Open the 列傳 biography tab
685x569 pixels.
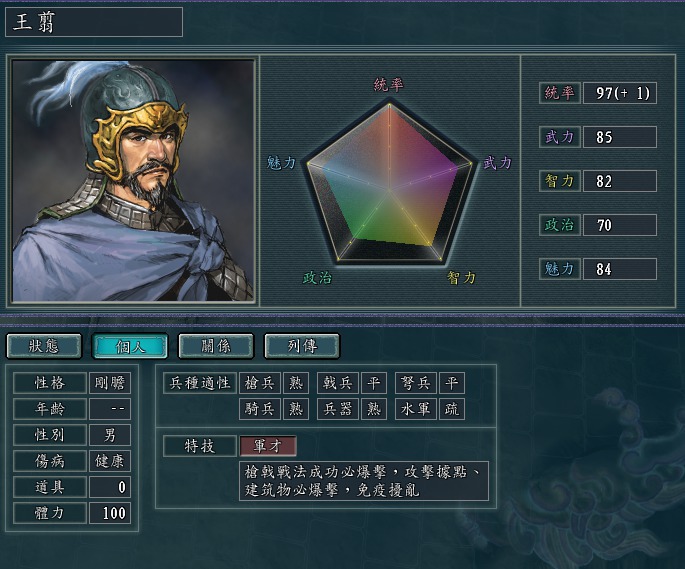point(302,346)
